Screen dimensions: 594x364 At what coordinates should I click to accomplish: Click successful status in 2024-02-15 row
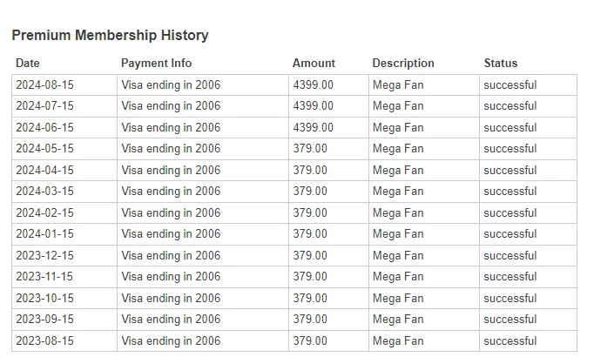(510, 212)
